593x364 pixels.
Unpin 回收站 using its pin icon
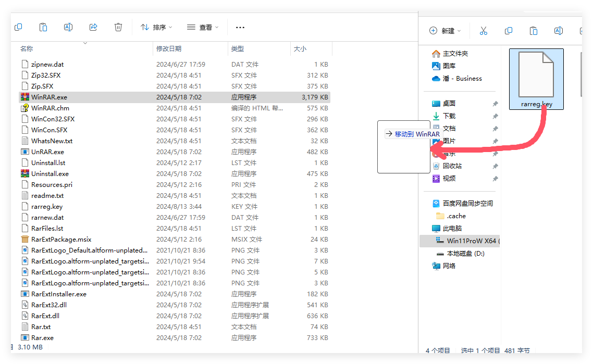click(495, 166)
